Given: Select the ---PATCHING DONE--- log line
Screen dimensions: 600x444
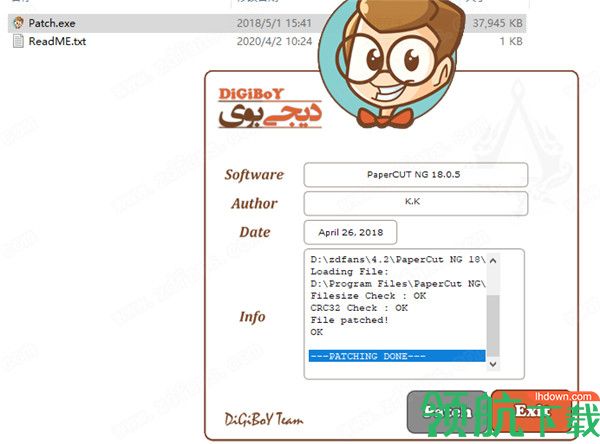Looking at the screenshot, I should 397,356.
